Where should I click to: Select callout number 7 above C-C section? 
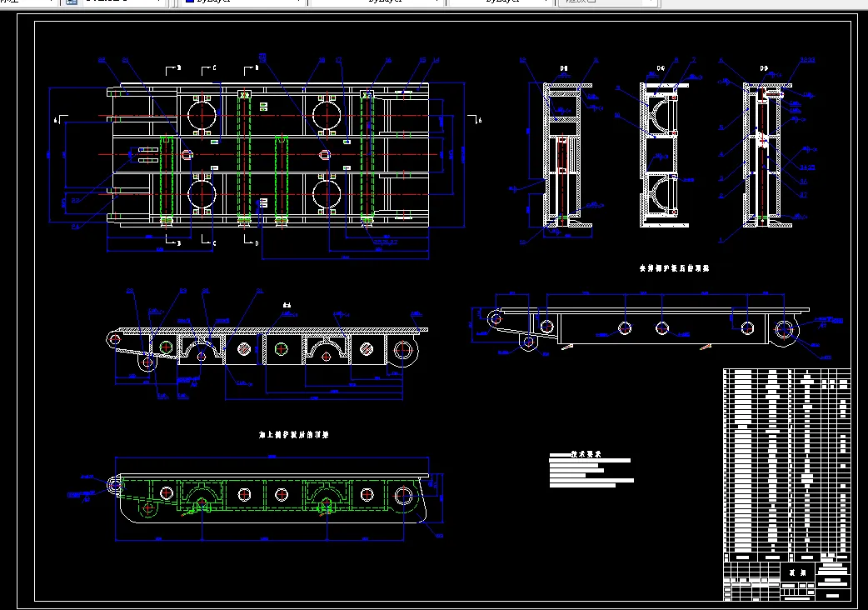click(694, 60)
